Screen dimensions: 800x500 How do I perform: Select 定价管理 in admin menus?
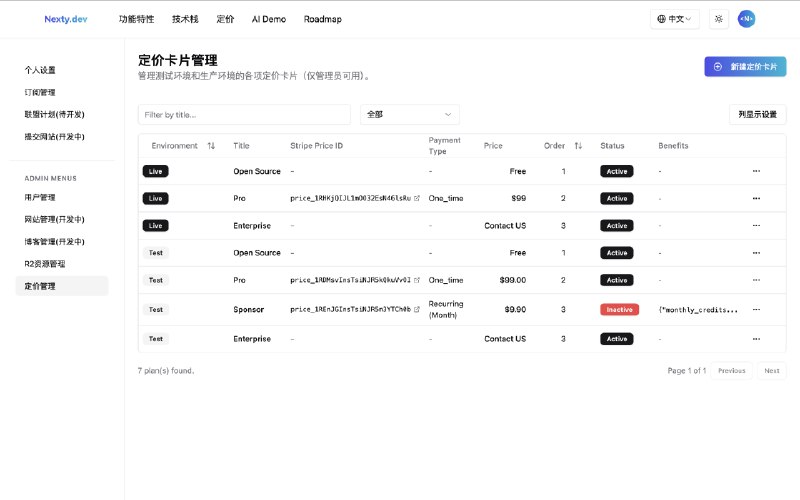point(62,286)
